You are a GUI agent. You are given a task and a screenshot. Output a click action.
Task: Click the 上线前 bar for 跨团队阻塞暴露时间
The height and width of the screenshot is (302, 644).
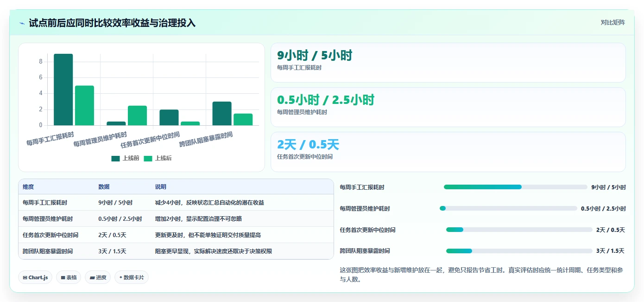click(x=222, y=114)
